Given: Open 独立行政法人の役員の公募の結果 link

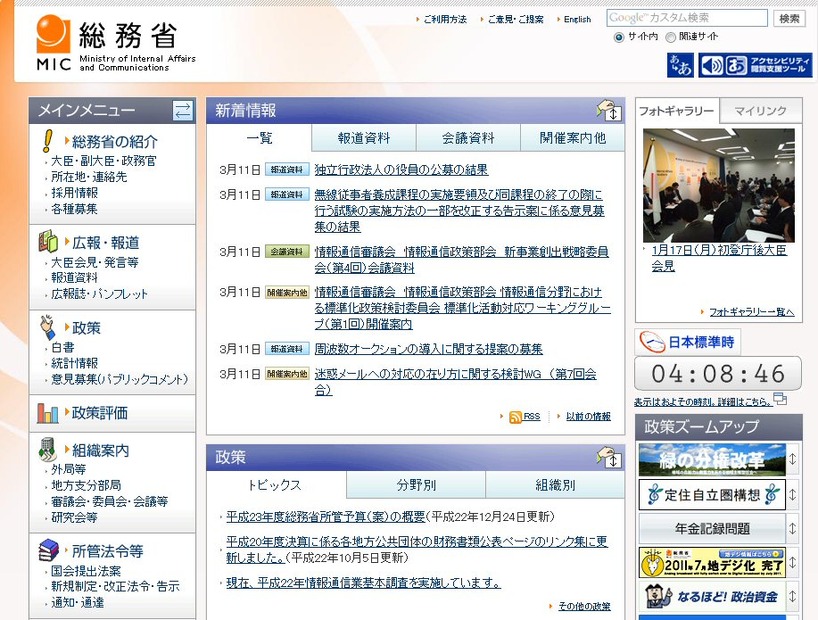Looking at the screenshot, I should (401, 170).
